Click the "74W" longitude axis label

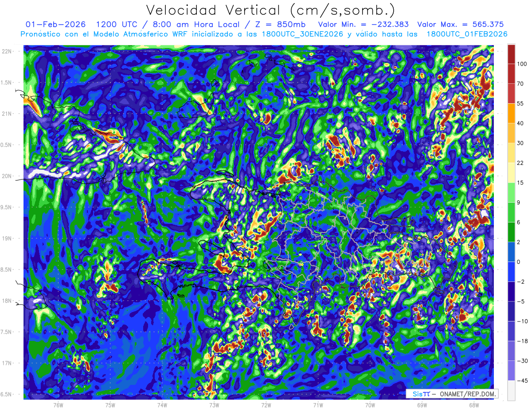pyautogui.click(x=162, y=405)
